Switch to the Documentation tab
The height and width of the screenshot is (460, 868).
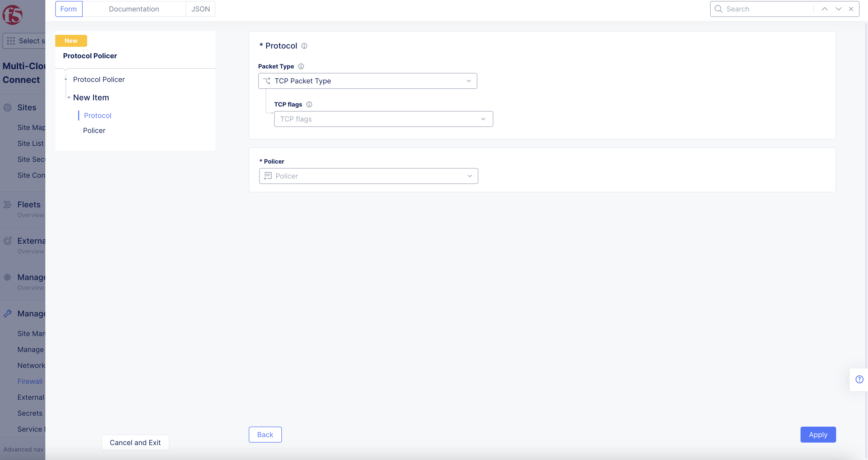point(134,9)
